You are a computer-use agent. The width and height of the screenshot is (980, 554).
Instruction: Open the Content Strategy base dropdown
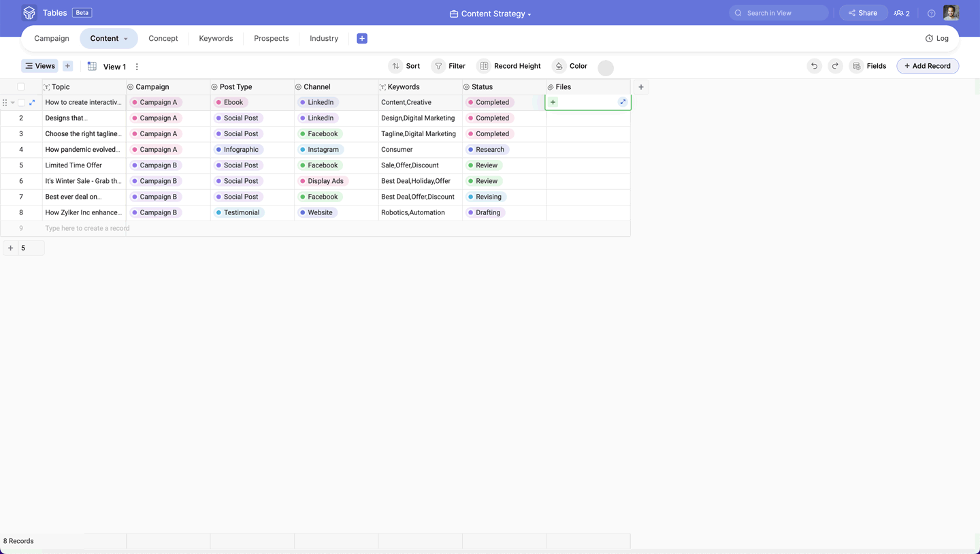click(x=490, y=14)
